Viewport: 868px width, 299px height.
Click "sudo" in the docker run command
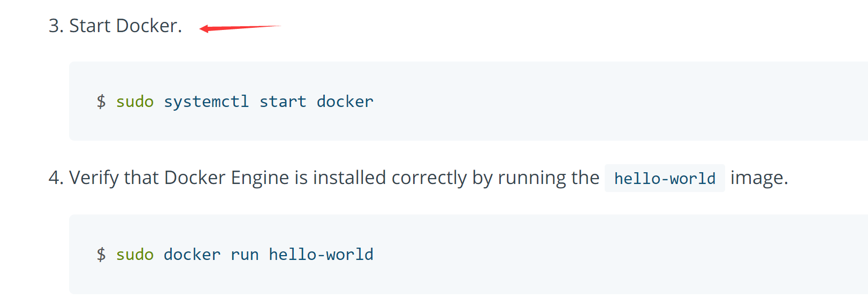pyautogui.click(x=135, y=255)
